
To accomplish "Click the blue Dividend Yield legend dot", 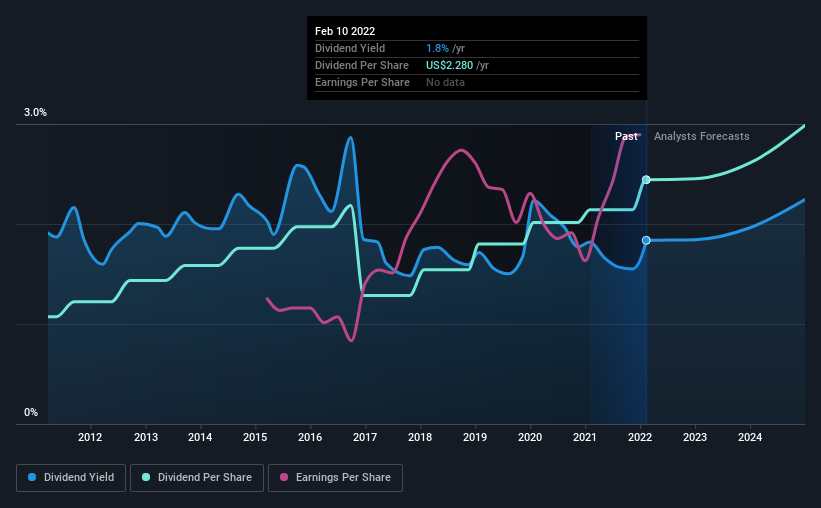I will (x=32, y=477).
